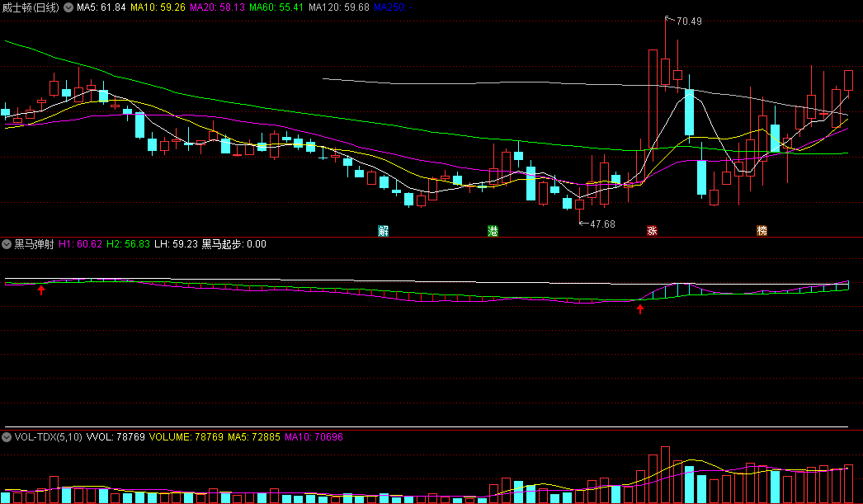Select the 黑马弹射 indicator name
This screenshot has width=863, height=504.
click(34, 244)
